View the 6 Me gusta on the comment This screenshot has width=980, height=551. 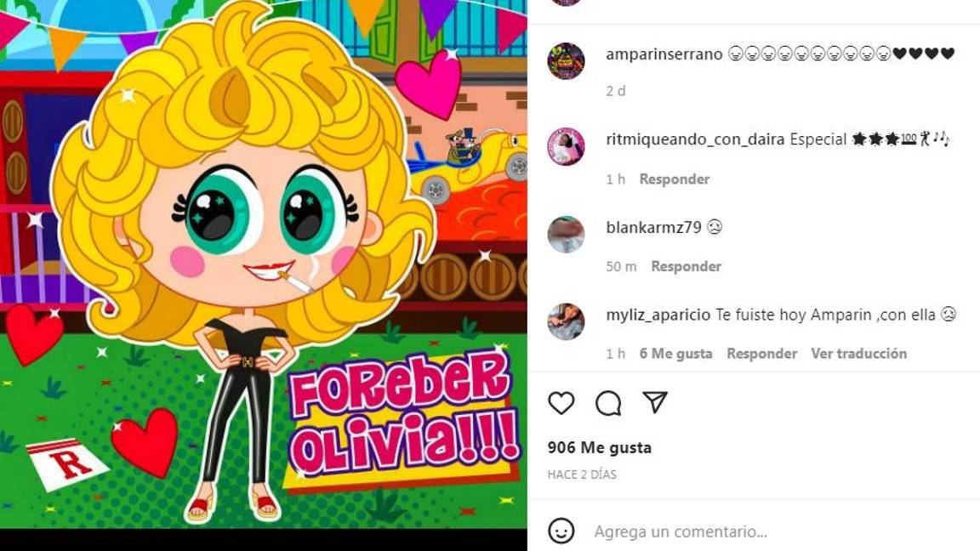[675, 354]
